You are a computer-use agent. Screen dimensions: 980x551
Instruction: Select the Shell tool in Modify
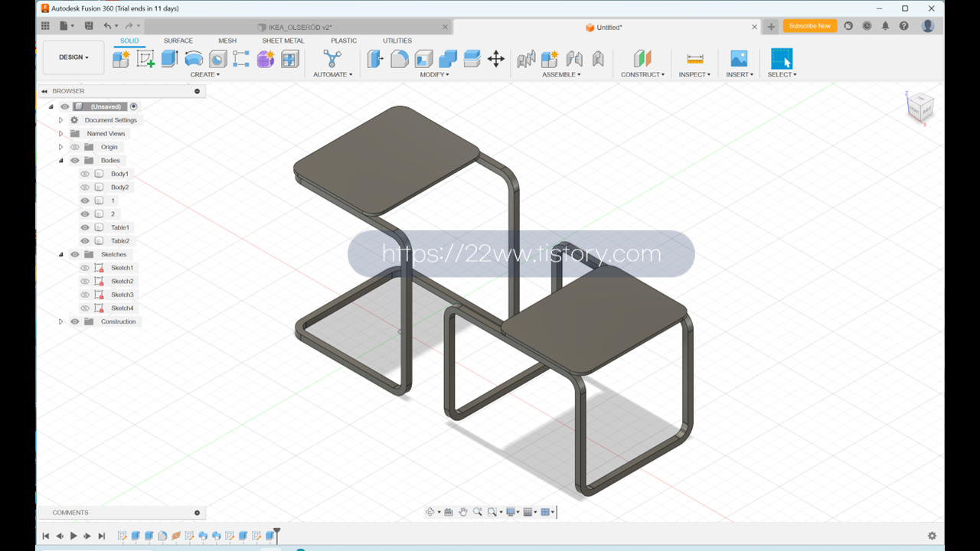(423, 59)
